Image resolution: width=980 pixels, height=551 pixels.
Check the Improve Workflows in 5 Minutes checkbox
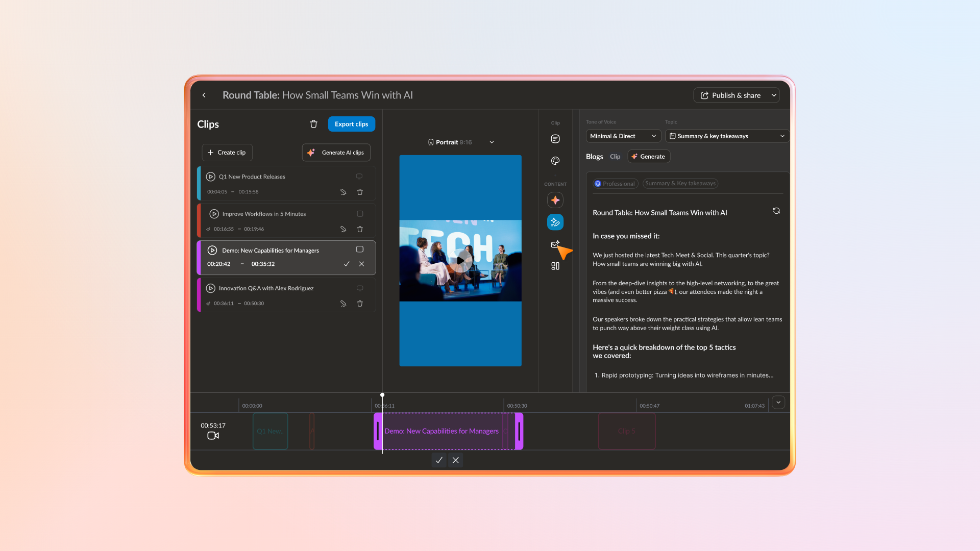click(359, 214)
